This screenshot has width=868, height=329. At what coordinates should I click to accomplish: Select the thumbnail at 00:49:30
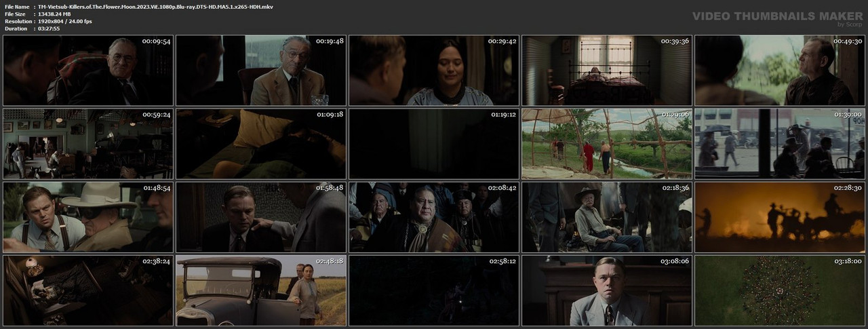pyautogui.click(x=780, y=70)
